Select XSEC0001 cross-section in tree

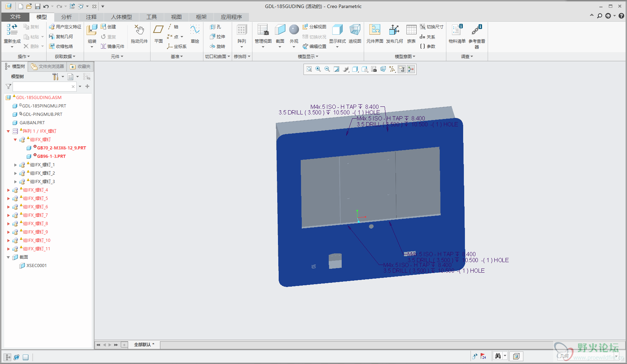point(37,266)
